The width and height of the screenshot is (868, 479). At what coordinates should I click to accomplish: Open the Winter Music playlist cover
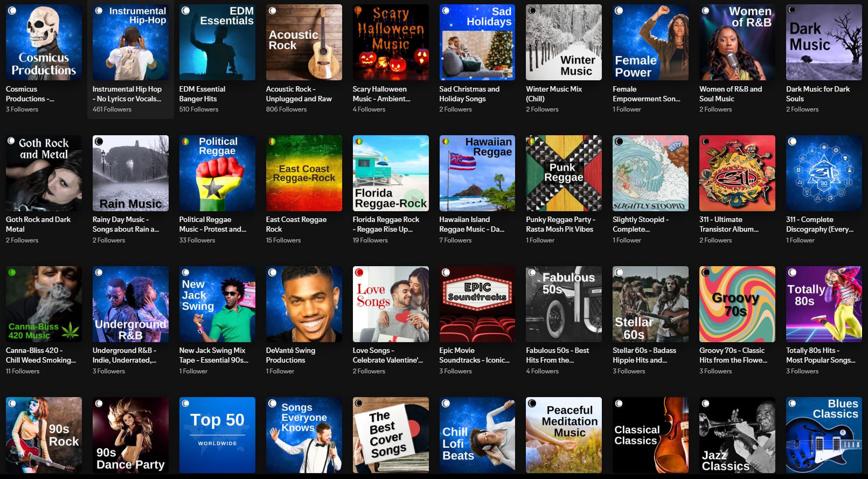pos(564,43)
